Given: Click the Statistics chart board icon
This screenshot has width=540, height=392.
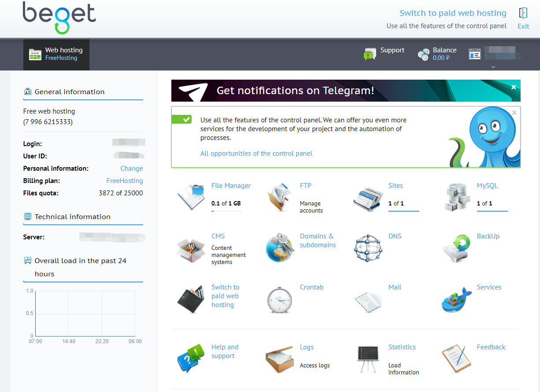Looking at the screenshot, I should click(x=368, y=359).
